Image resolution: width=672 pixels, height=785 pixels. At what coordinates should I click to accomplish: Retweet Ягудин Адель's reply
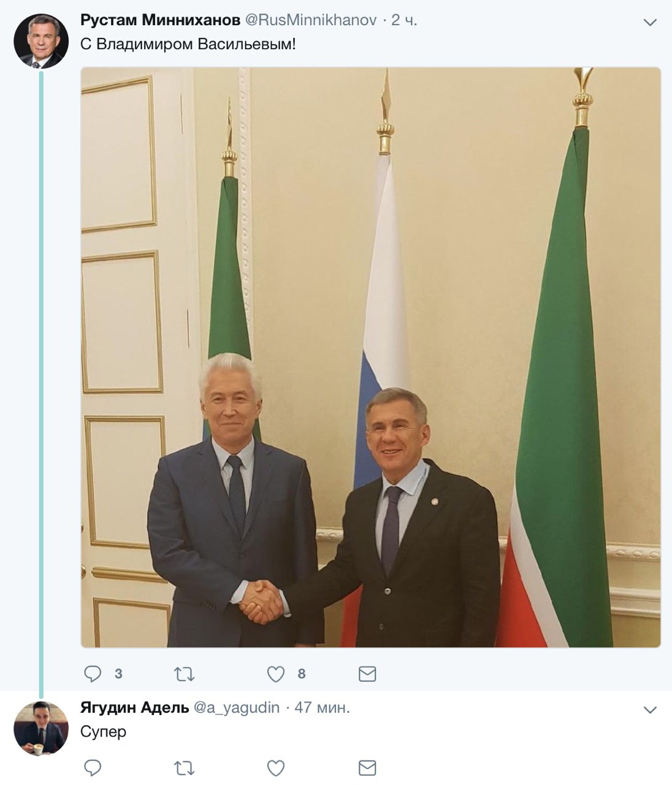click(x=185, y=767)
